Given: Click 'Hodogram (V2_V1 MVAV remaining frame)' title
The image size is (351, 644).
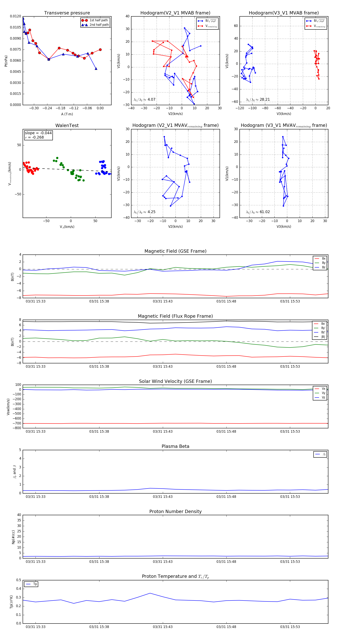Looking at the screenshot, I should click(175, 125).
